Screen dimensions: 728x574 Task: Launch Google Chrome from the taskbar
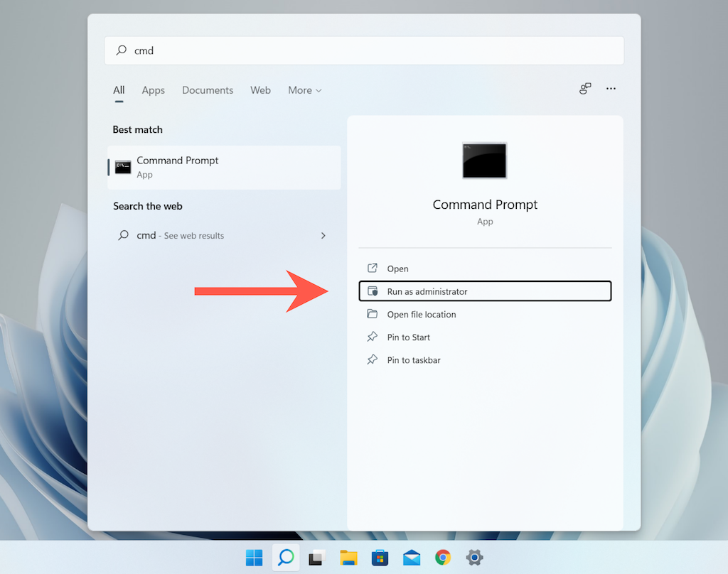(x=443, y=557)
